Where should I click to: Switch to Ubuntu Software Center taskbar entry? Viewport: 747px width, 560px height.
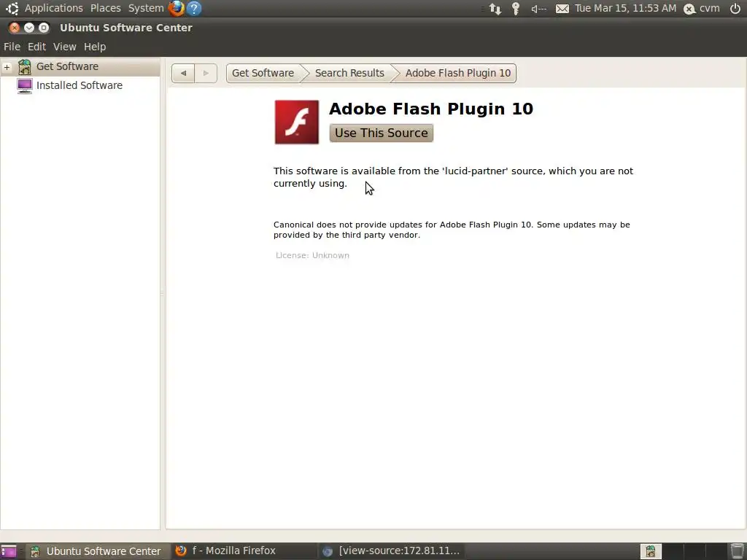click(97, 551)
